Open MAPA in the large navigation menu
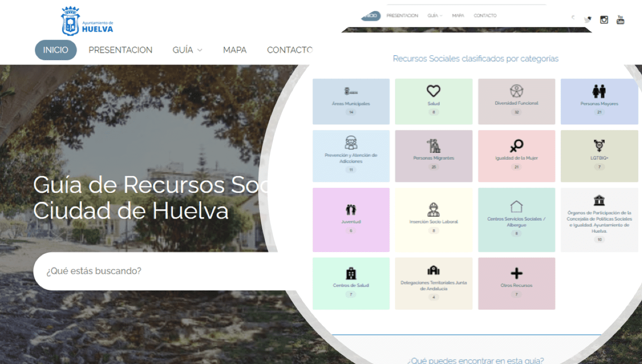642x364 pixels. click(x=235, y=50)
